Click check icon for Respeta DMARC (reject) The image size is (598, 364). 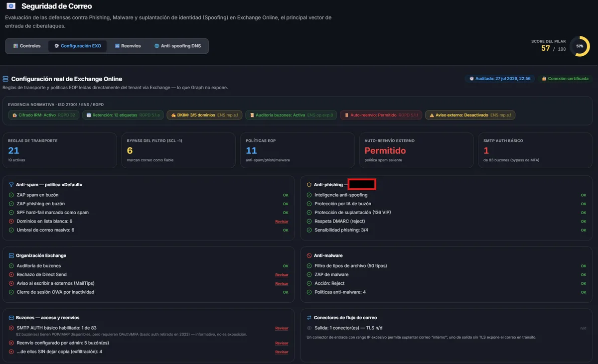click(309, 221)
